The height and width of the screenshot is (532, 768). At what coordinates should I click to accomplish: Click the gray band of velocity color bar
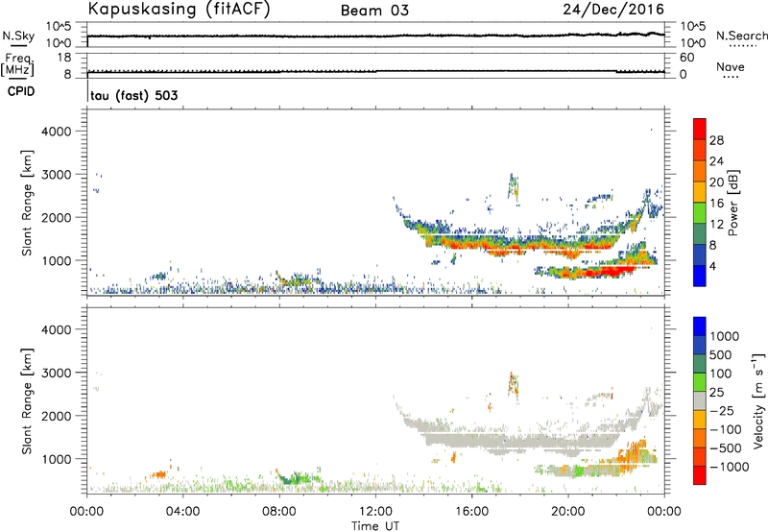coord(700,401)
